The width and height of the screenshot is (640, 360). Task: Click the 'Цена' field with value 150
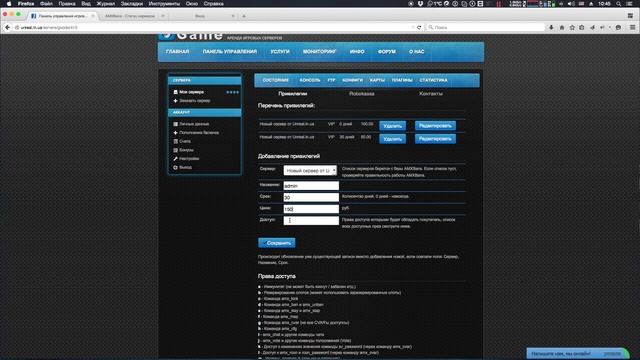pos(311,209)
